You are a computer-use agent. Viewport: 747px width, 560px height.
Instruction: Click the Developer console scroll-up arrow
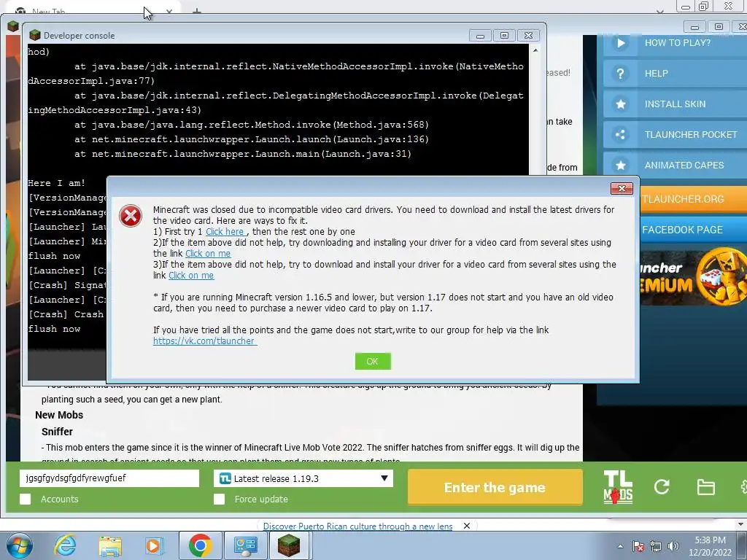(535, 50)
